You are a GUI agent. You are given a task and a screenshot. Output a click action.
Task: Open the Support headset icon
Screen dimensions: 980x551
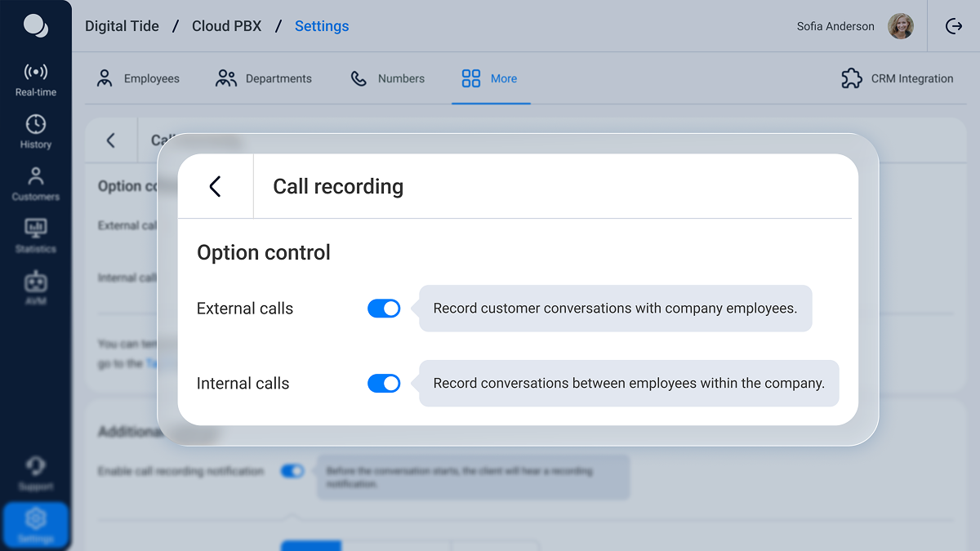35,466
